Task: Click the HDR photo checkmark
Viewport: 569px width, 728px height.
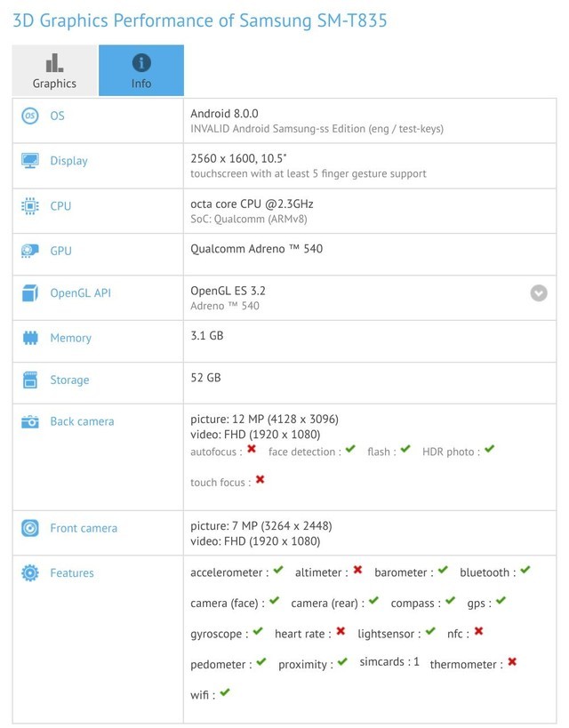Action: pos(488,450)
